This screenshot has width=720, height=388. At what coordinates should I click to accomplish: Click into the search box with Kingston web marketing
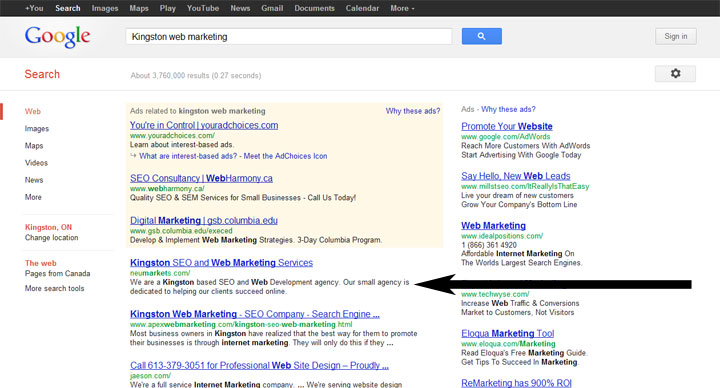(289, 37)
